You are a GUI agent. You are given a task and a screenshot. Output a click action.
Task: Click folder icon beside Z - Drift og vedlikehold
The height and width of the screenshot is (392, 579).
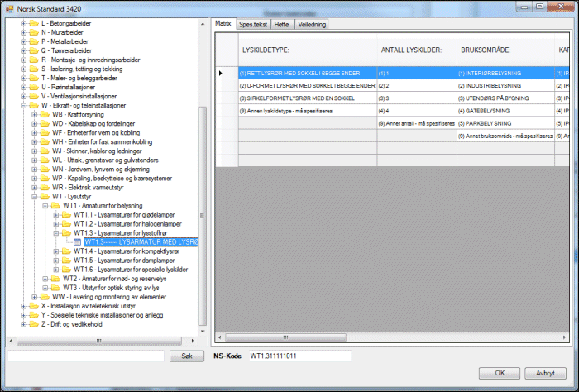click(x=35, y=323)
